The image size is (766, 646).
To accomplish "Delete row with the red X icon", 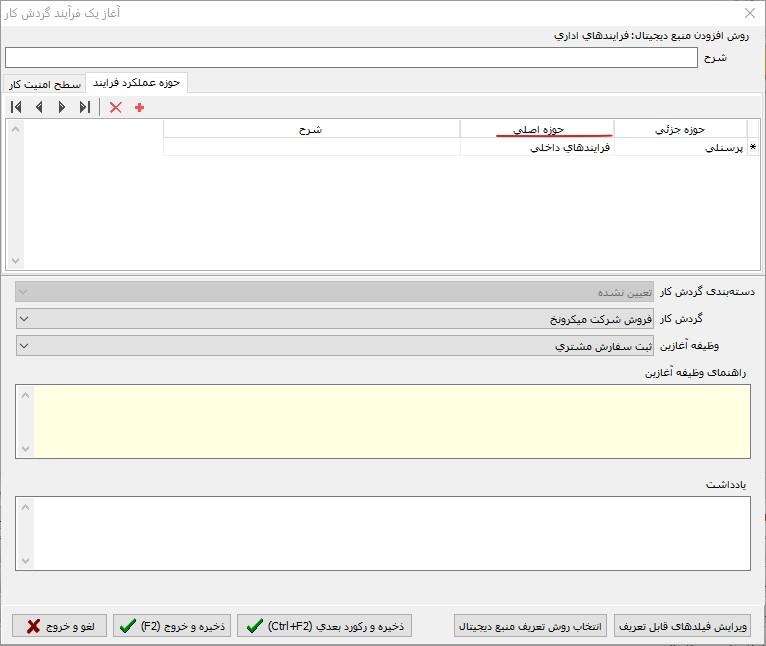I will [115, 107].
